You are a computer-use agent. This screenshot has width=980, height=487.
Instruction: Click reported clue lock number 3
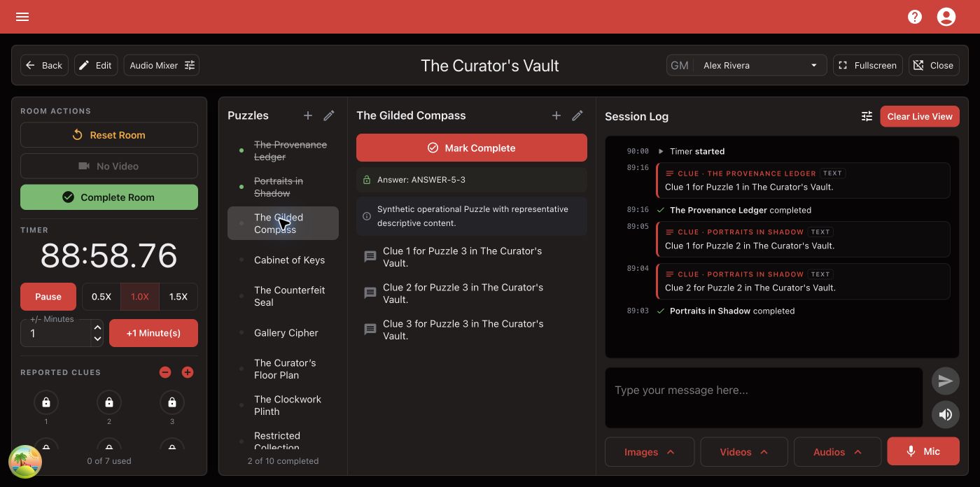(172, 402)
